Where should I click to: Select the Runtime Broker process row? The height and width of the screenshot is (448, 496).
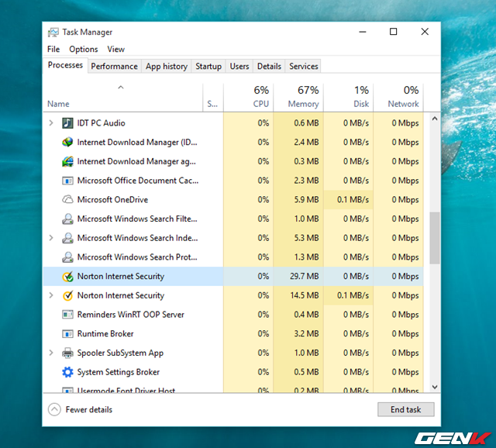click(x=233, y=334)
